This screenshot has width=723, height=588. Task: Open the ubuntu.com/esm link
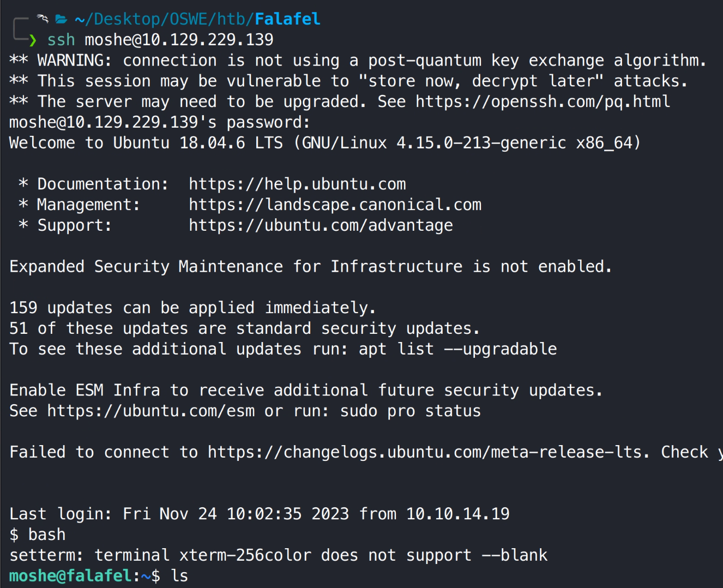tap(151, 411)
